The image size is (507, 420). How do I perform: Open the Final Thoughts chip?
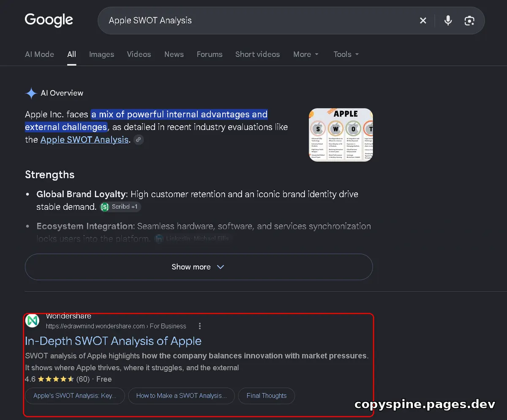[x=267, y=396]
